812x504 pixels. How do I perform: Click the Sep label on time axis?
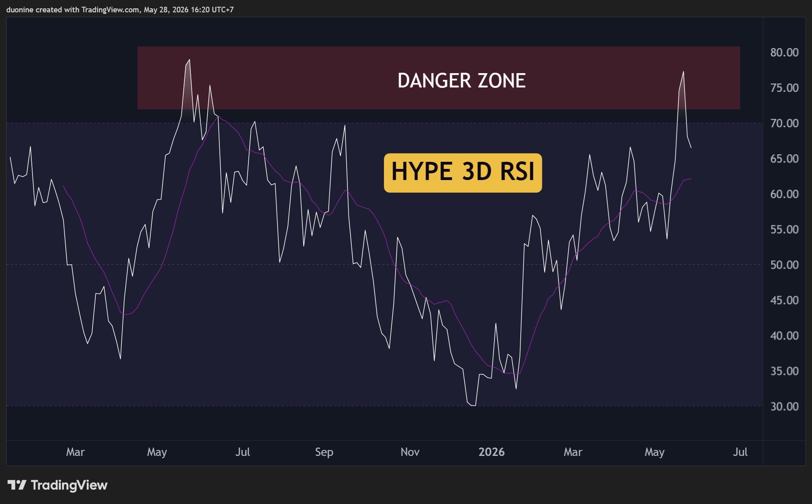(x=324, y=452)
